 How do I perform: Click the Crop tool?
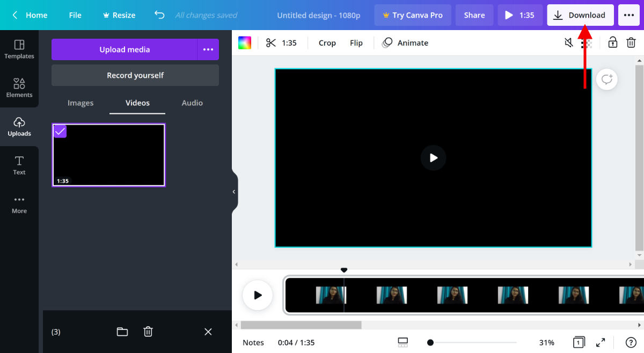pyautogui.click(x=327, y=43)
